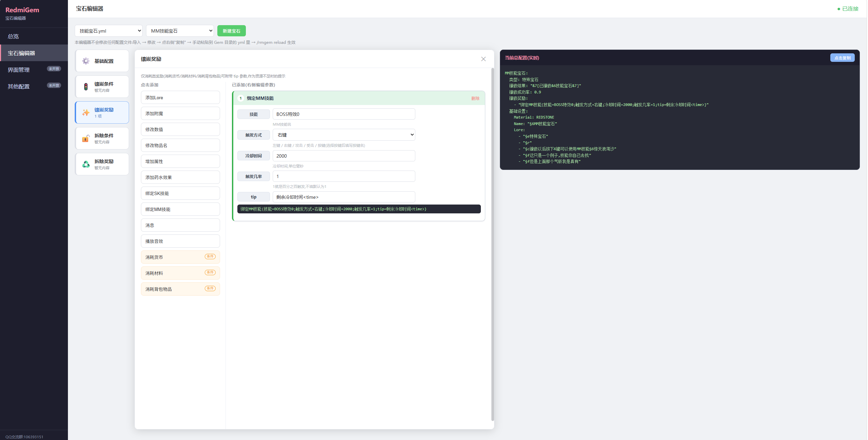Add reward 播放音效

pos(180,241)
